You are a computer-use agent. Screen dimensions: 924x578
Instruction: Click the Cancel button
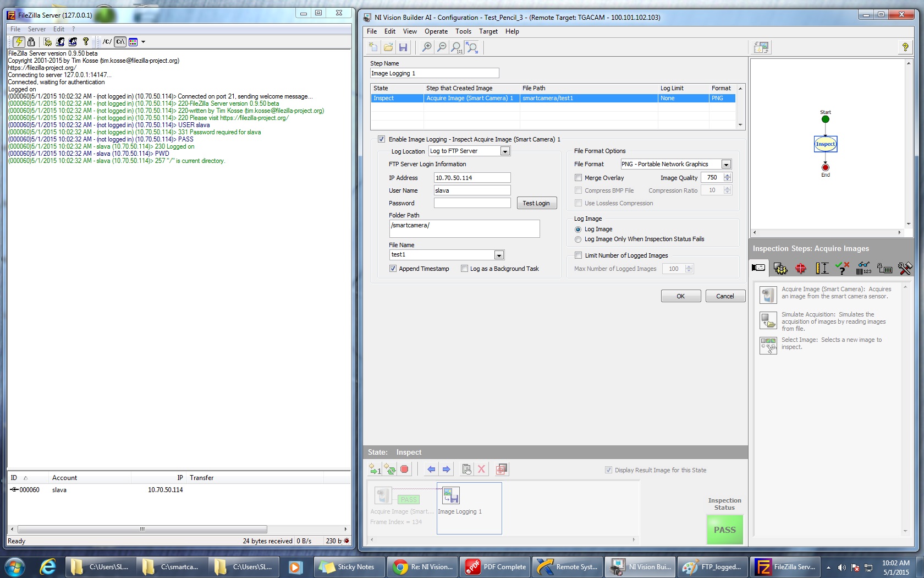pyautogui.click(x=725, y=296)
